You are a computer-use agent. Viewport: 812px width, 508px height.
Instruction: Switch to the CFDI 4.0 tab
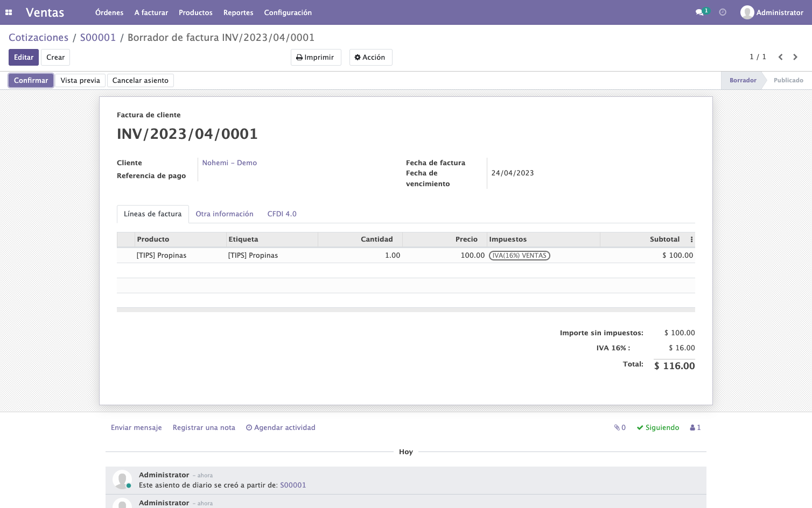click(282, 214)
